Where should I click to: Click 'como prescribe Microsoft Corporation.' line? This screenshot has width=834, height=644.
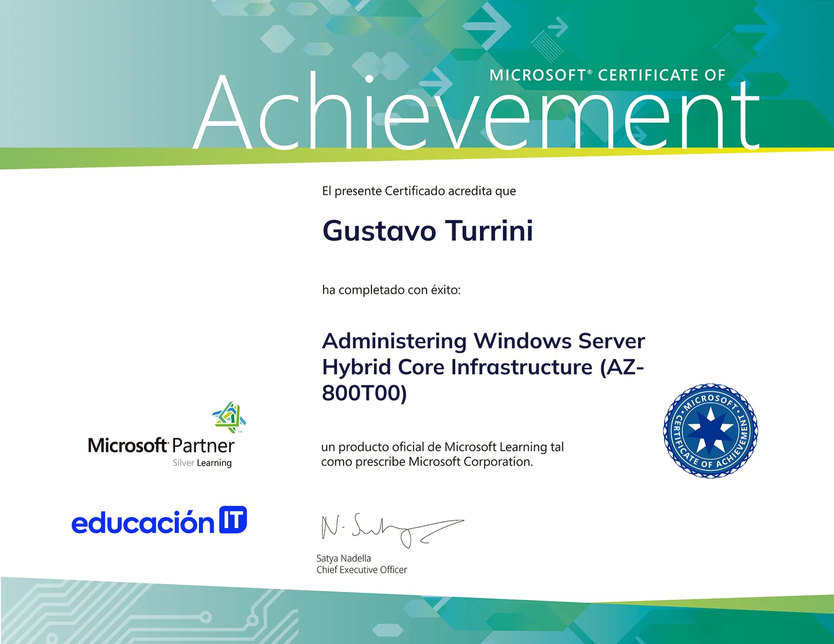click(427, 462)
